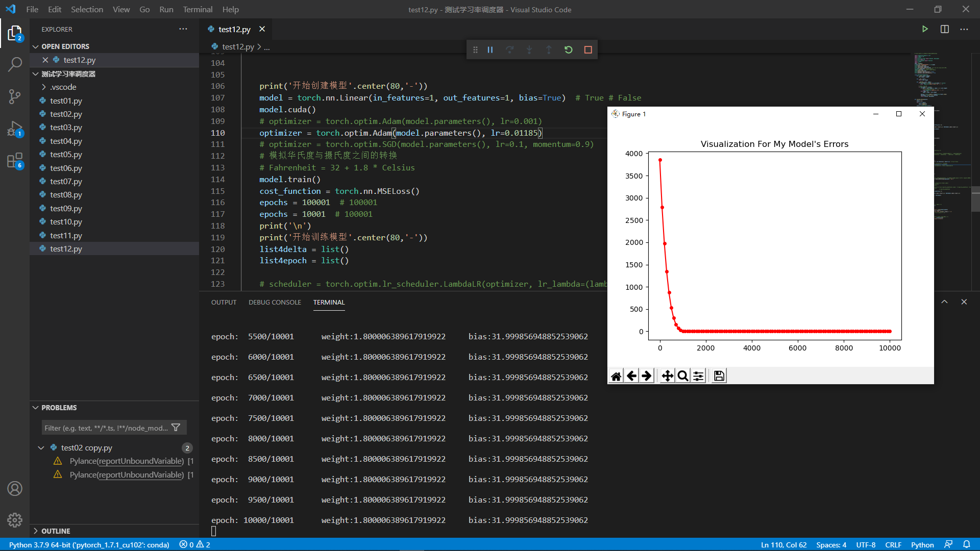Click Ln 110, Col 62 in status bar
This screenshot has height=551, width=980.
[783, 544]
